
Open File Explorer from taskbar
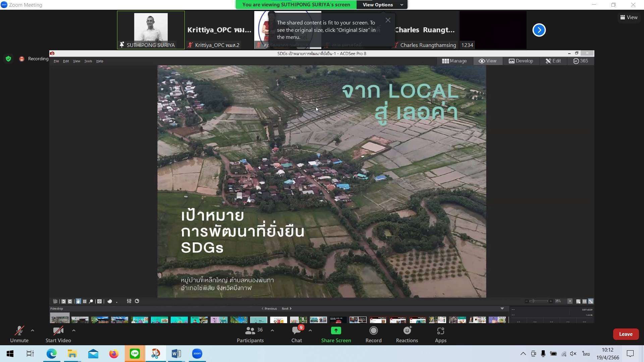tap(72, 354)
